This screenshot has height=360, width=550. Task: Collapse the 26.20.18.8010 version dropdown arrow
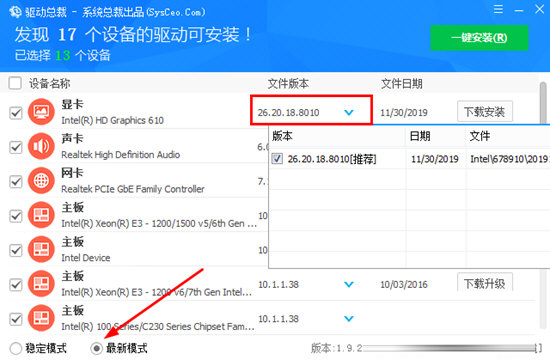point(349,113)
